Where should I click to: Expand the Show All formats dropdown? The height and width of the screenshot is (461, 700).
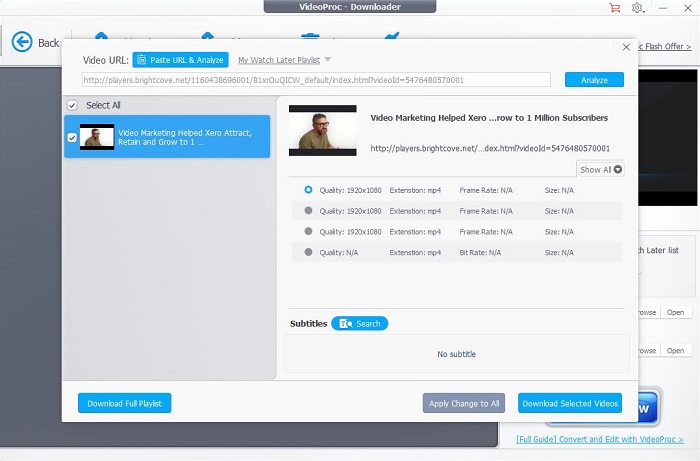[x=600, y=170]
